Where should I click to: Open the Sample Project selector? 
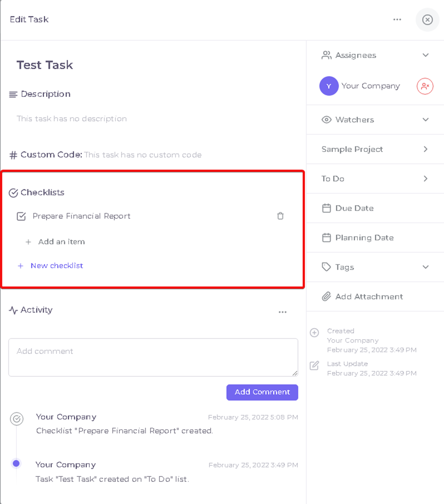[375, 149]
